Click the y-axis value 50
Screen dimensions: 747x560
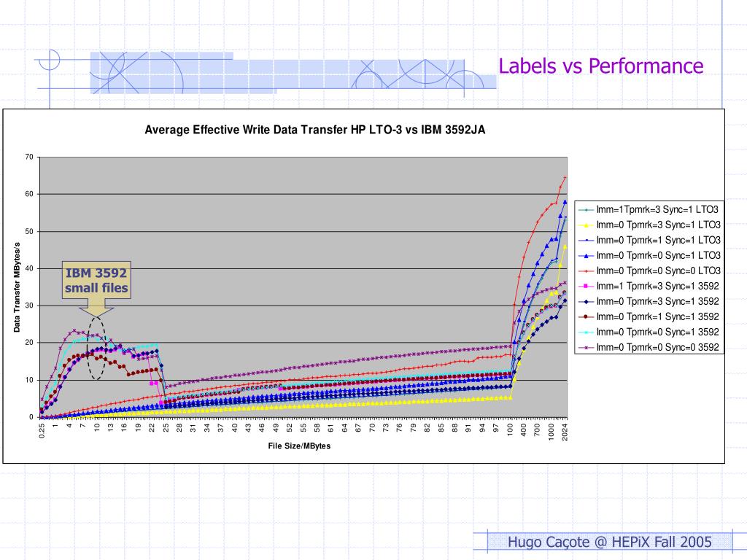pyautogui.click(x=29, y=231)
